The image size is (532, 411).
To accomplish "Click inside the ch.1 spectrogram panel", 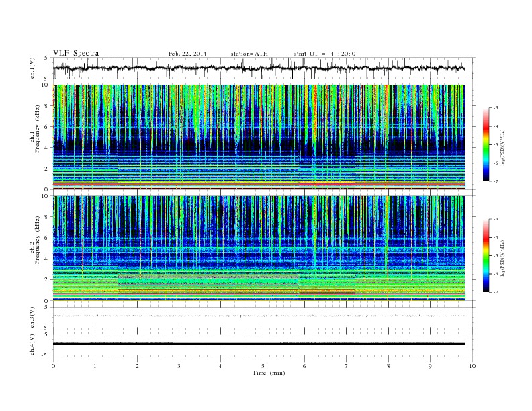I will pos(259,136).
